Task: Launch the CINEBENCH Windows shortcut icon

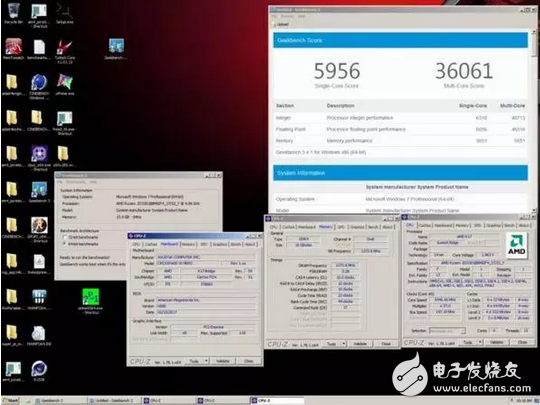Action: pos(39,86)
